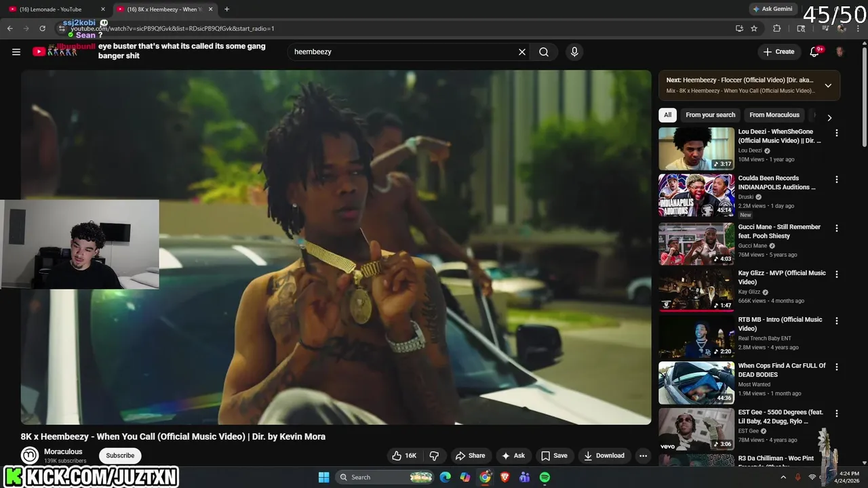Image resolution: width=868 pixels, height=488 pixels.
Task: Open Chrome three-dot menu
Action: coord(858,28)
